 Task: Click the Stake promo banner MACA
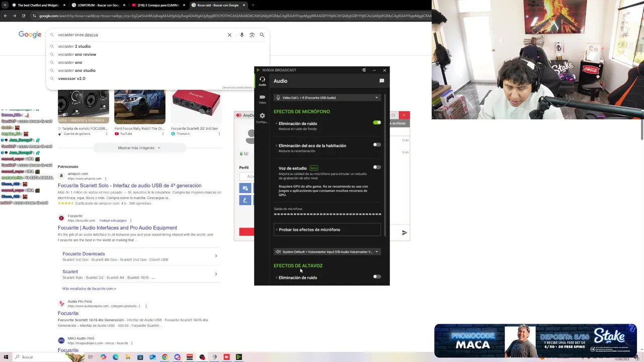click(x=536, y=341)
